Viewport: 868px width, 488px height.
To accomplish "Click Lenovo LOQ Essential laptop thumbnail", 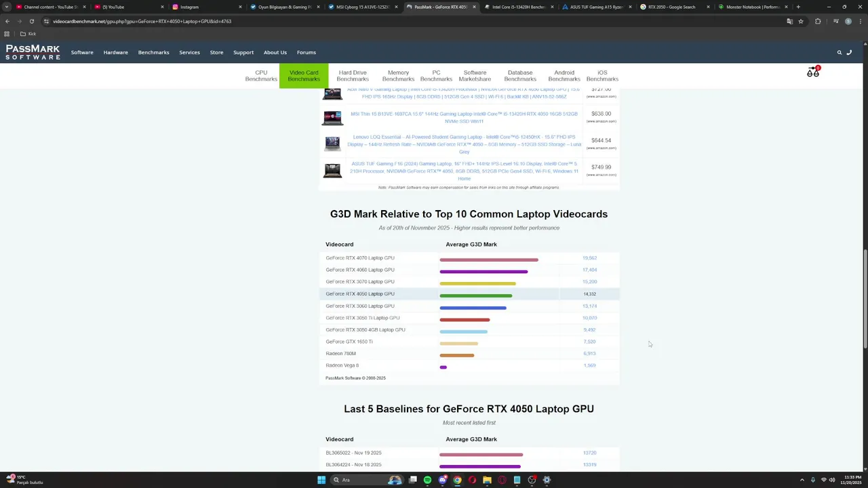I will 332,144.
